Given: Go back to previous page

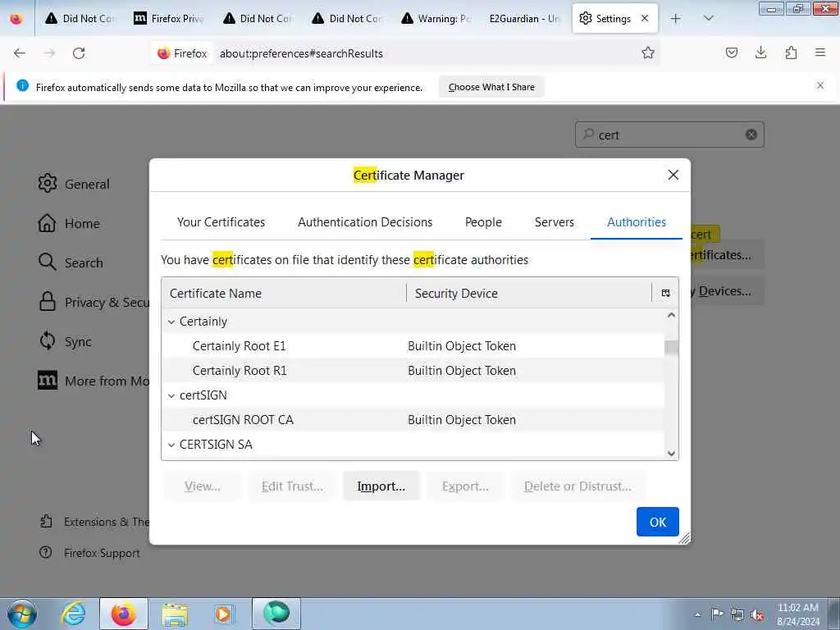Looking at the screenshot, I should [20, 53].
